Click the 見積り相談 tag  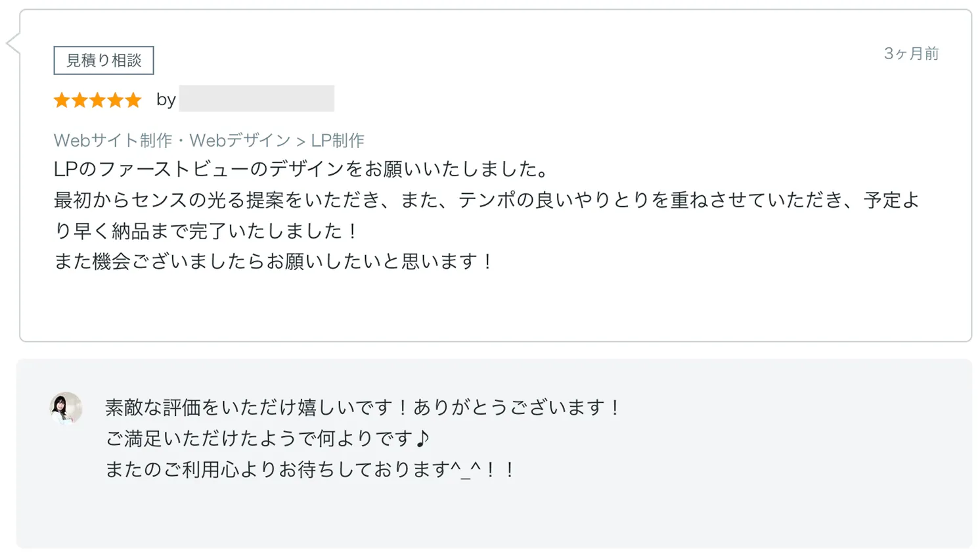tap(104, 60)
